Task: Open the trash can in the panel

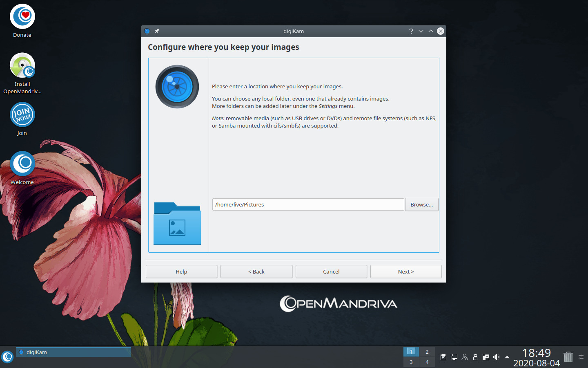Action: click(568, 357)
